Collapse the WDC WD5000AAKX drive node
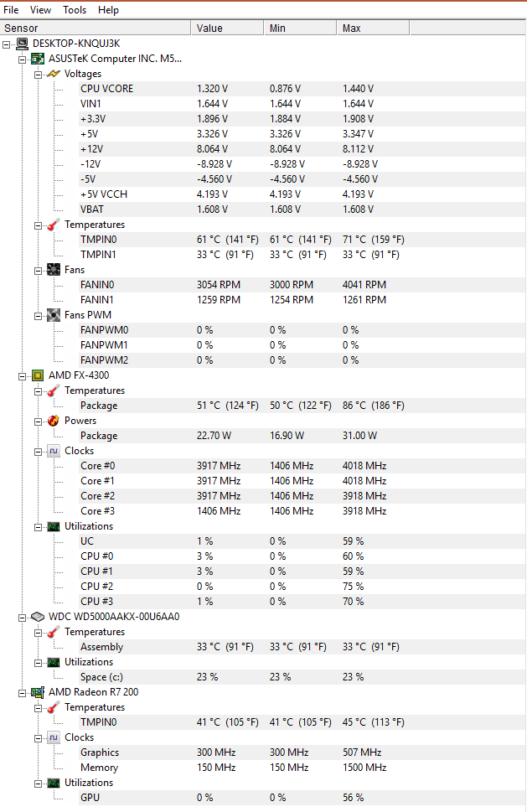Viewport: 527px width, 812px height. (x=22, y=618)
